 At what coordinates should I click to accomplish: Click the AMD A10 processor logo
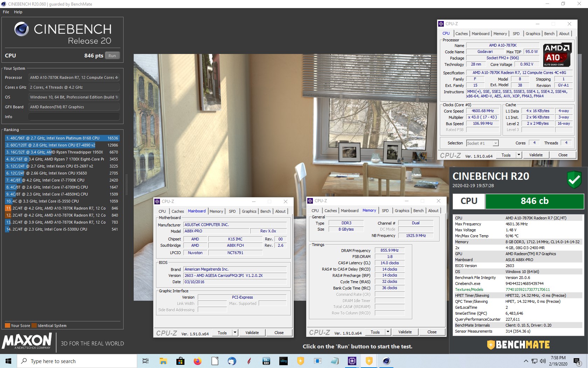pyautogui.click(x=557, y=55)
